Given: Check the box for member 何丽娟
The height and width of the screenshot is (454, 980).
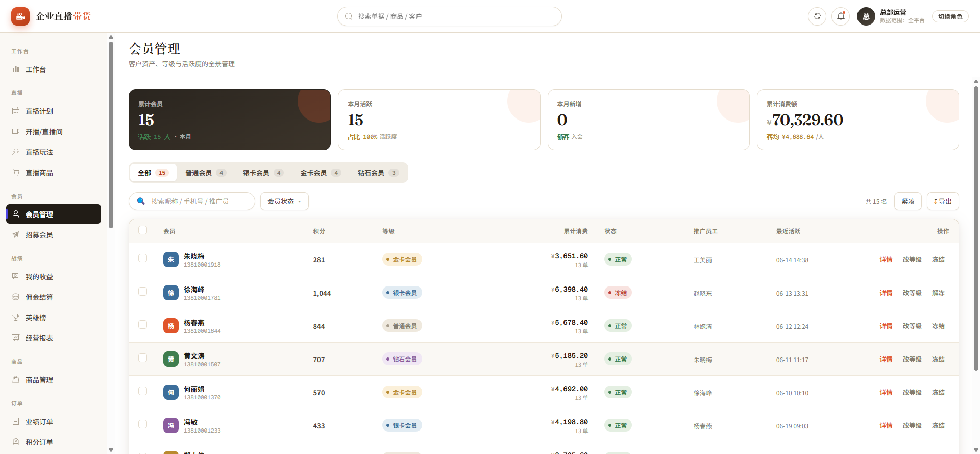Looking at the screenshot, I should 143,391.
